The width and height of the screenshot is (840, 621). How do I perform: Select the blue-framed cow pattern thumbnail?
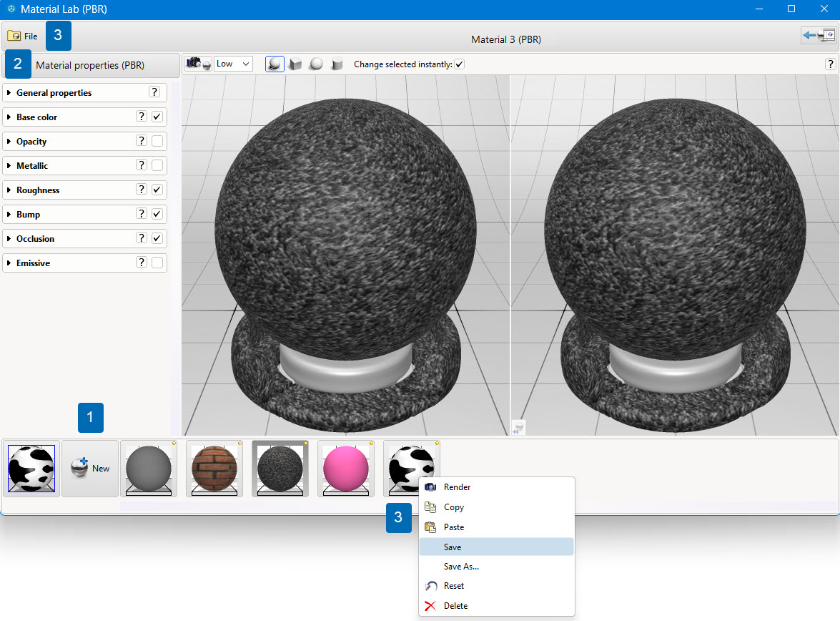(x=31, y=468)
